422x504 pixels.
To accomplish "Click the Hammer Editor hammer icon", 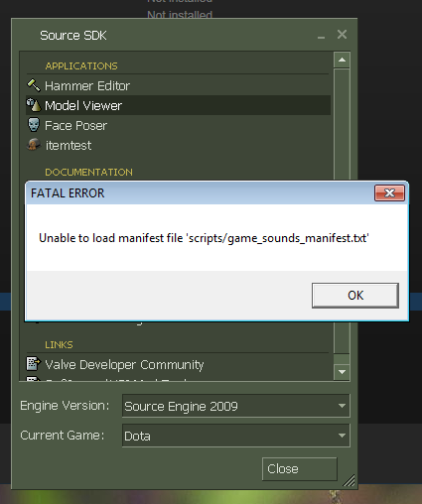I will pos(34,85).
